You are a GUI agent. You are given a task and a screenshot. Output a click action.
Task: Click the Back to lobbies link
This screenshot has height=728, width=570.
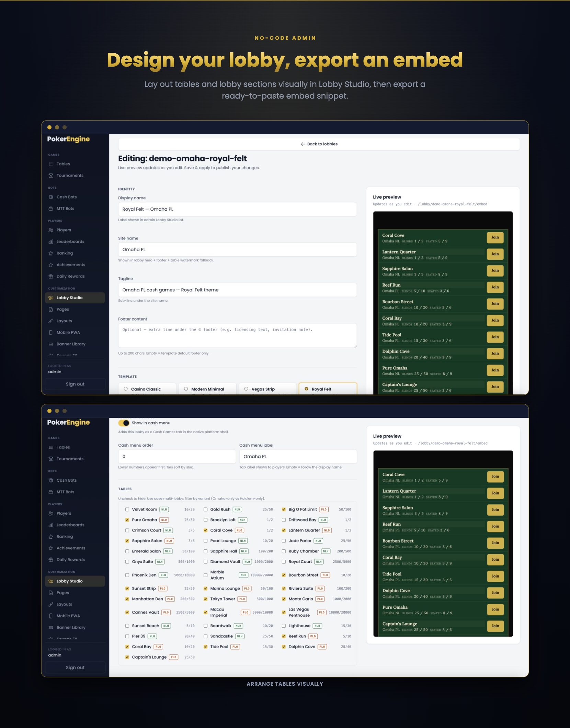[319, 144]
